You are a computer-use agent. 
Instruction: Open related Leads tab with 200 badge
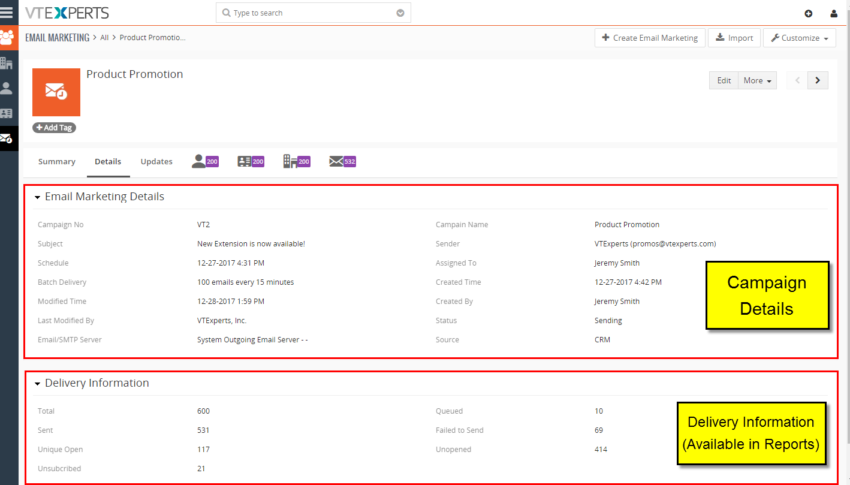(250, 161)
